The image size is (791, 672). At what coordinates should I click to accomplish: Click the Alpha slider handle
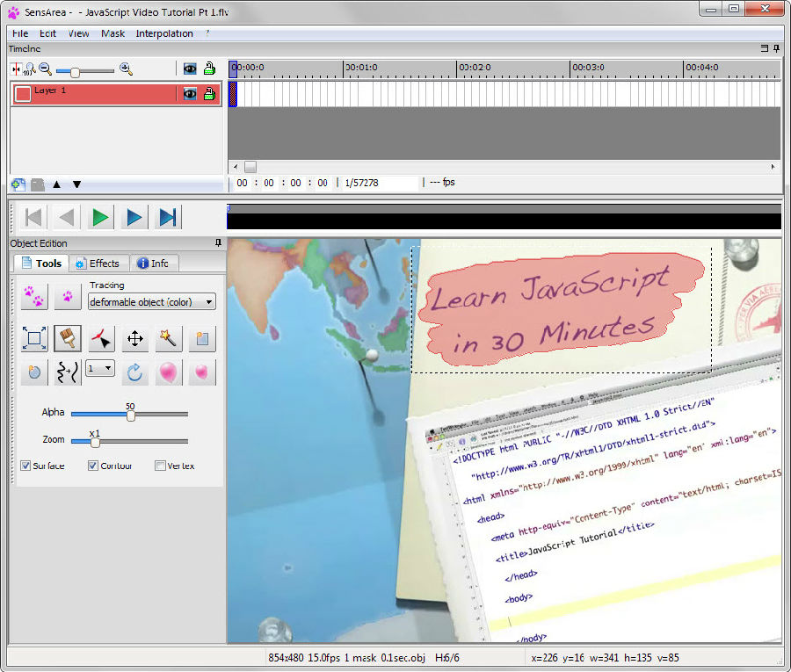(x=130, y=415)
